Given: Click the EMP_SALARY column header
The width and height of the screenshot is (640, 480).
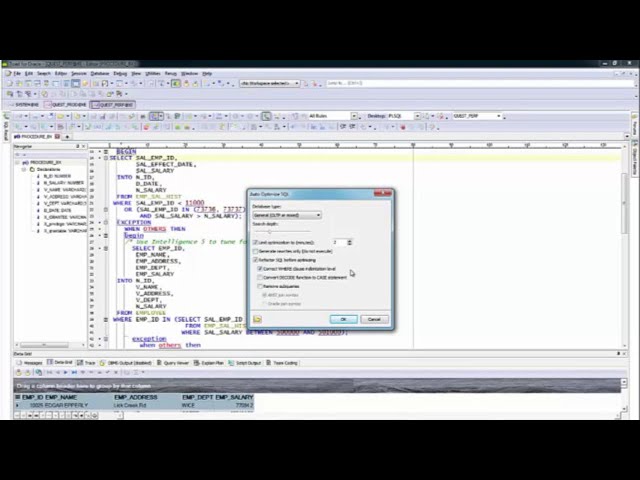Looking at the screenshot, I should point(234,397).
